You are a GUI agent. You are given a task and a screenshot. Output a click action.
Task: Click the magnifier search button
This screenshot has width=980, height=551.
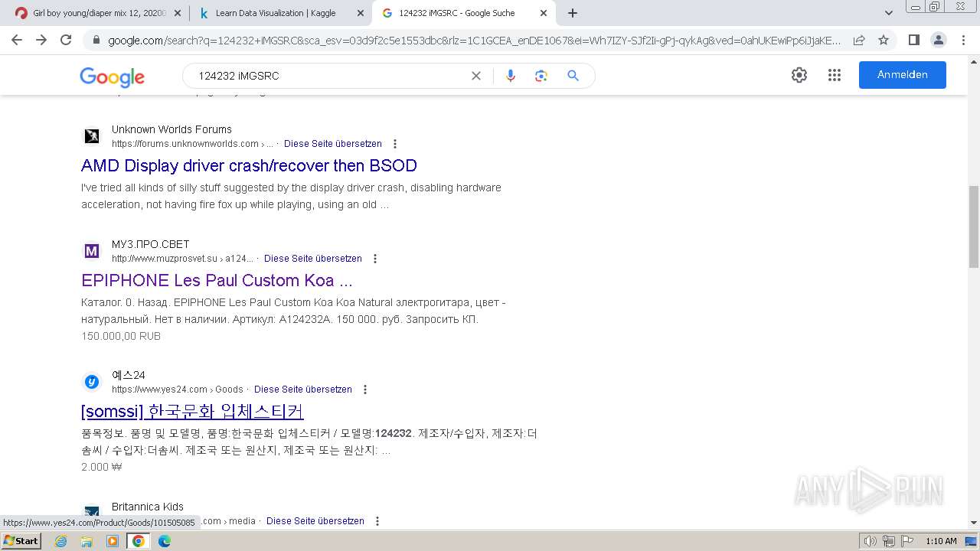[573, 76]
